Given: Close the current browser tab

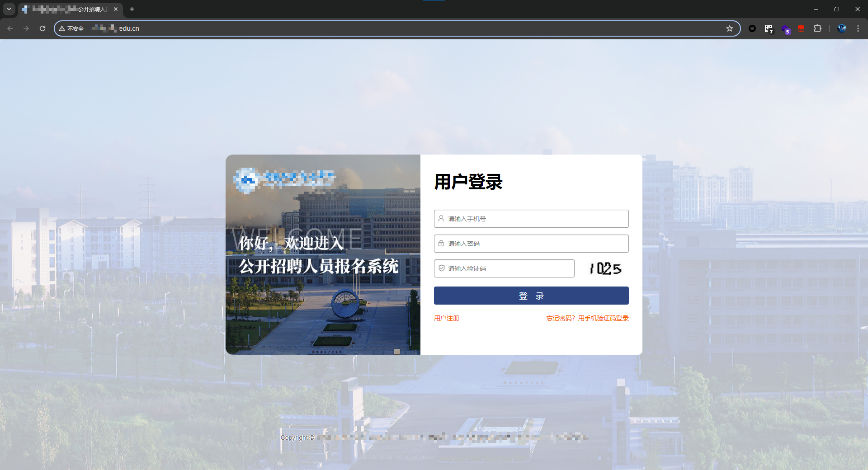Looking at the screenshot, I should (116, 9).
